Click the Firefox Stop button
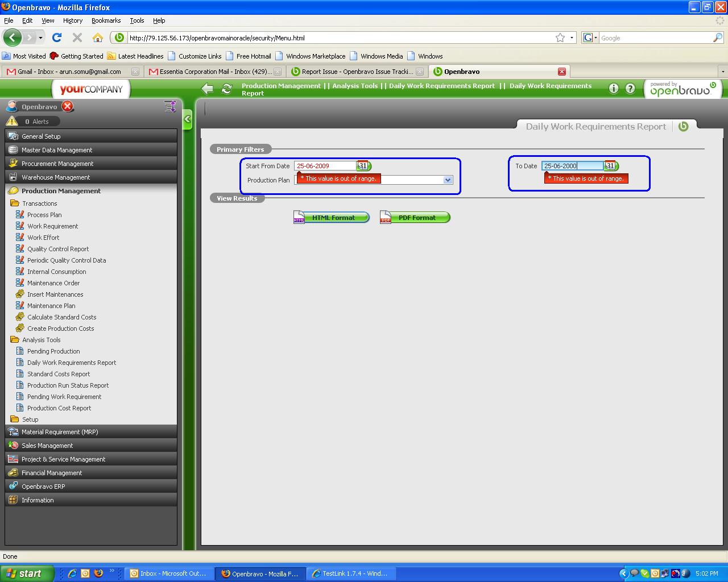728x582 pixels. pos(77,38)
